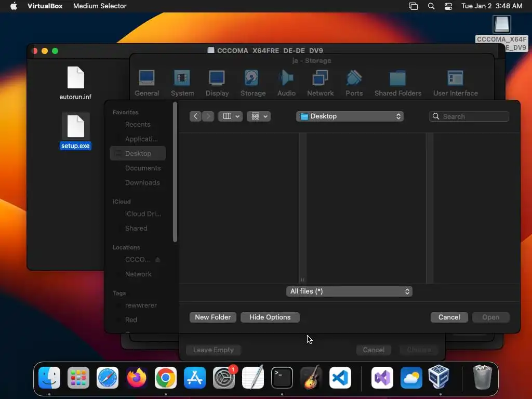Open Visual Studio Code from the Dock
The image size is (532, 399).
point(340,378)
